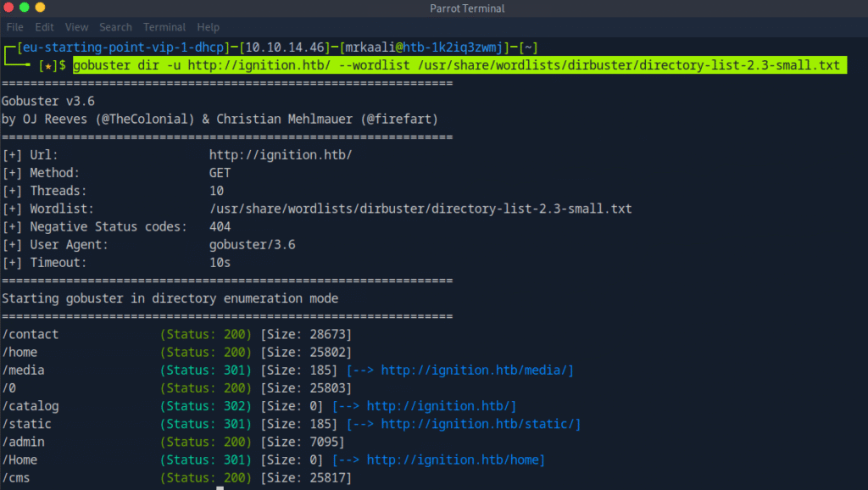This screenshot has height=490, width=868.
Task: Click the highlighted gobuster command line
Action: point(456,65)
